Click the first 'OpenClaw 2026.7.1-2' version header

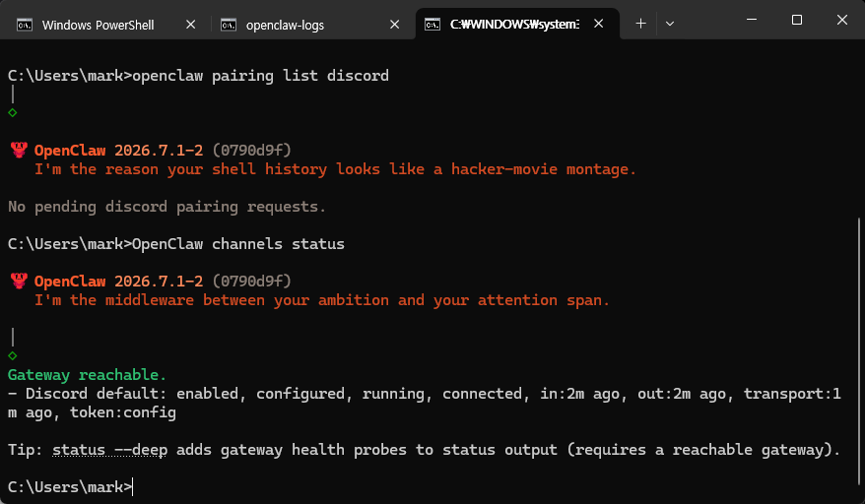118,150
